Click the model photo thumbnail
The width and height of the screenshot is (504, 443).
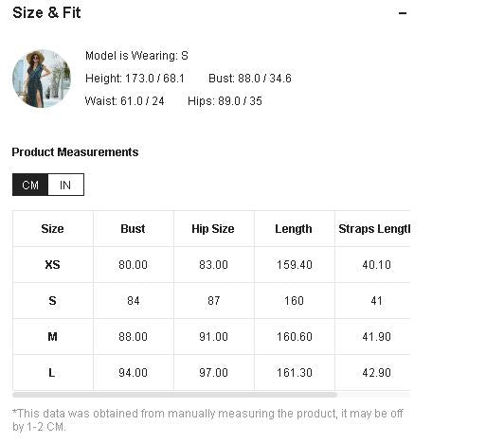pyautogui.click(x=42, y=79)
